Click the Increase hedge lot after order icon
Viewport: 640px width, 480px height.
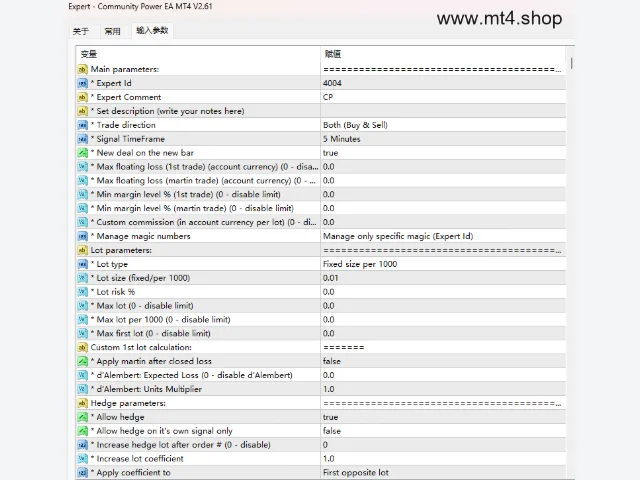82,445
